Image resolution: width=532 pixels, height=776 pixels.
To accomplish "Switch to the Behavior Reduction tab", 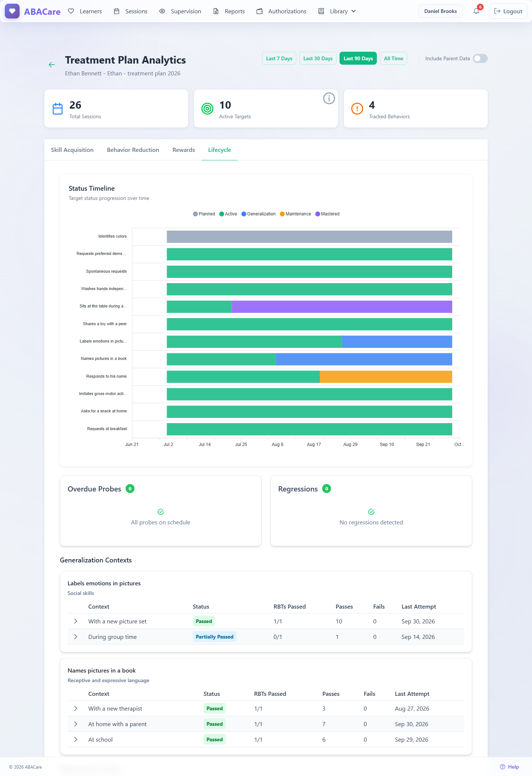I will tap(133, 150).
